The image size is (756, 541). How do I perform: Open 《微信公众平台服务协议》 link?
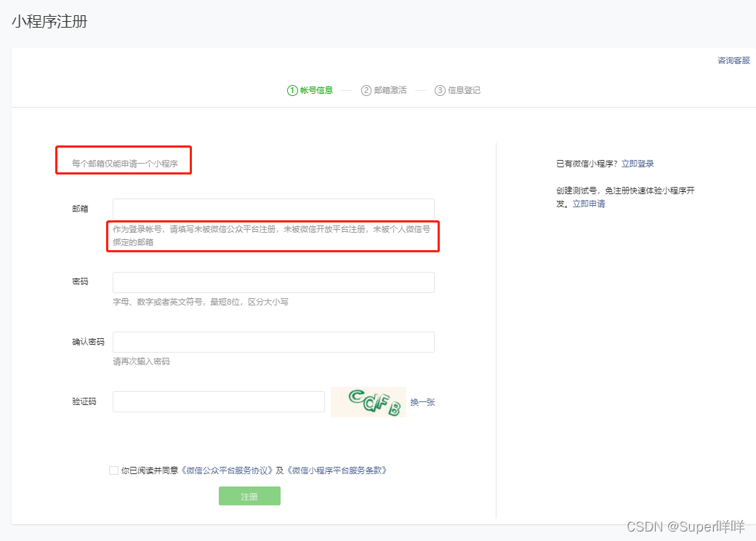click(227, 470)
